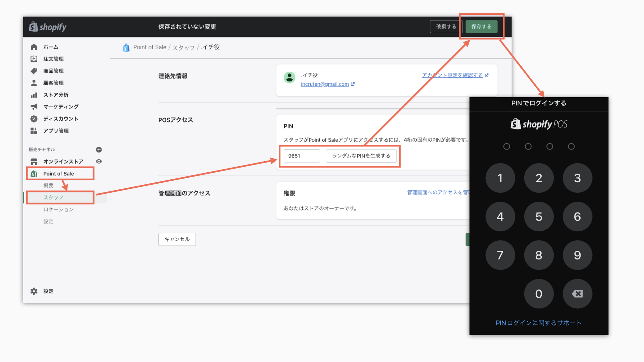Click 保存する save button
Screen dimensions: 644x362
point(481,27)
